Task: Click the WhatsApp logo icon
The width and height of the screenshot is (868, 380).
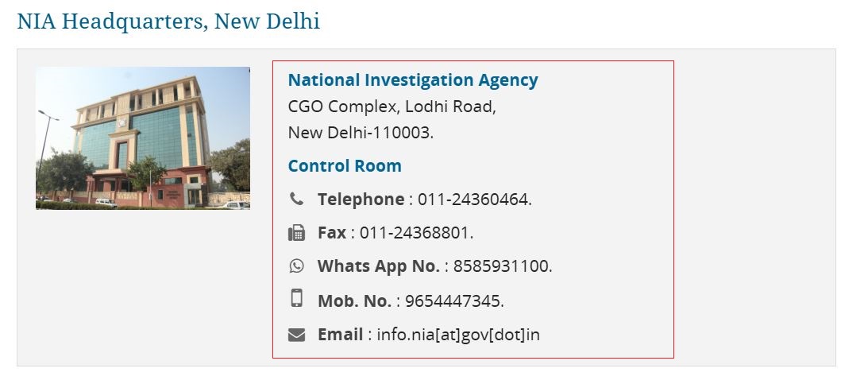Action: tap(296, 266)
